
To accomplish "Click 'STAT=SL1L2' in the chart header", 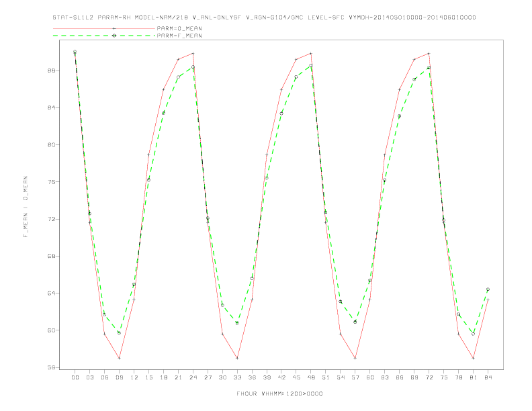I will pos(73,17).
